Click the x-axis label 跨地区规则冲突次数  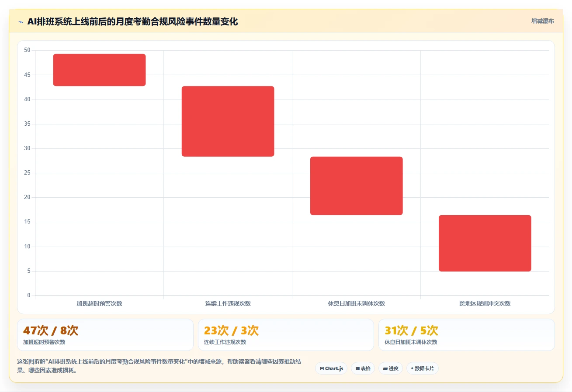click(485, 303)
